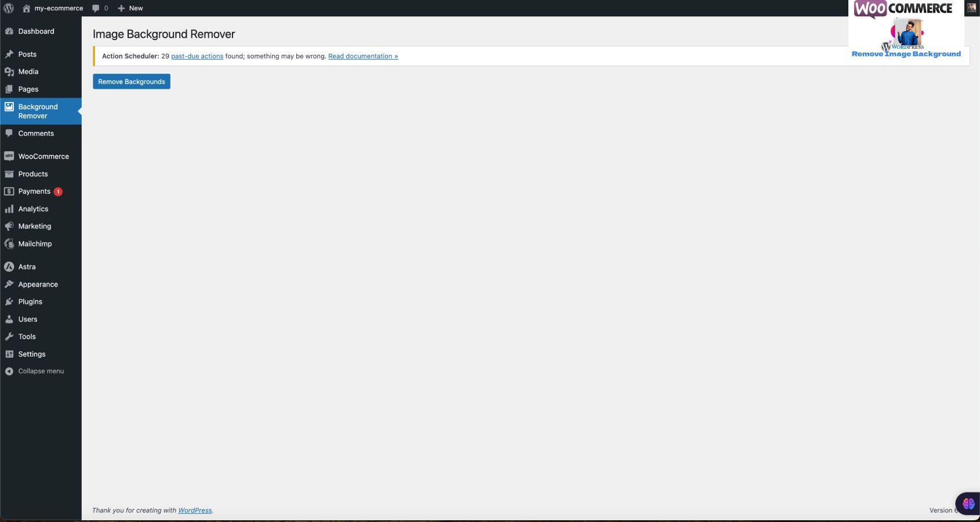Screen dimensions: 980x522
Task: Go to Marketing menu item
Action: 35,226
